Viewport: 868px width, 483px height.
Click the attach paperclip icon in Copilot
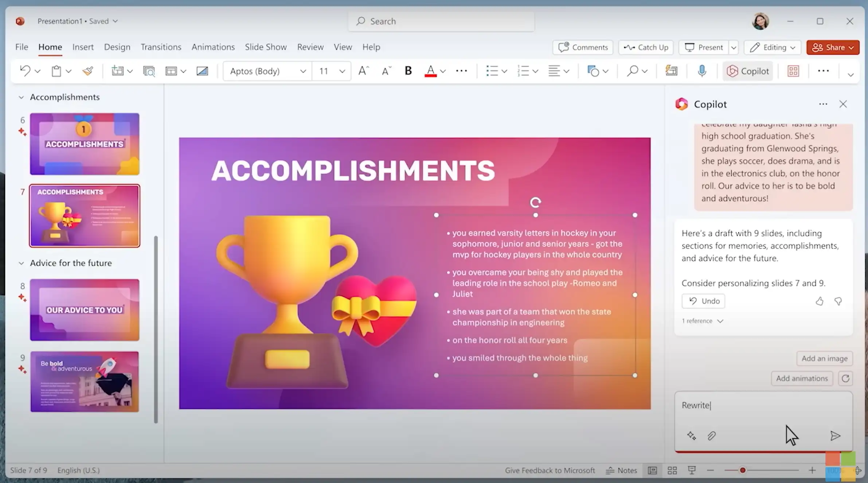711,436
